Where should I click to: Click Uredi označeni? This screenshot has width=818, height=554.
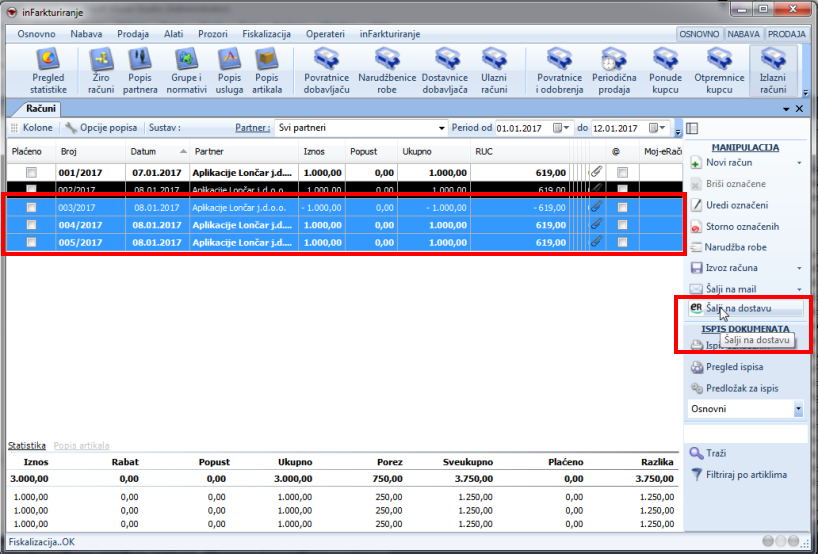point(729,205)
